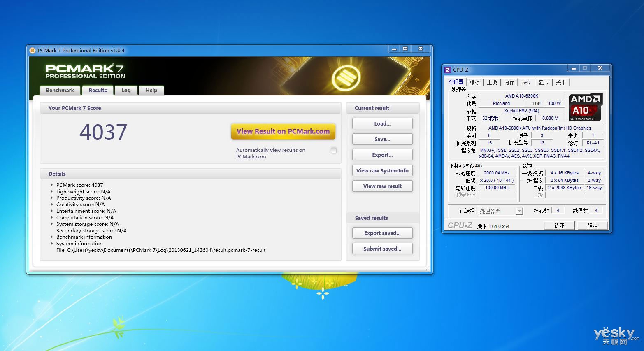Open the Log tab
The image size is (644, 351).
tap(126, 91)
